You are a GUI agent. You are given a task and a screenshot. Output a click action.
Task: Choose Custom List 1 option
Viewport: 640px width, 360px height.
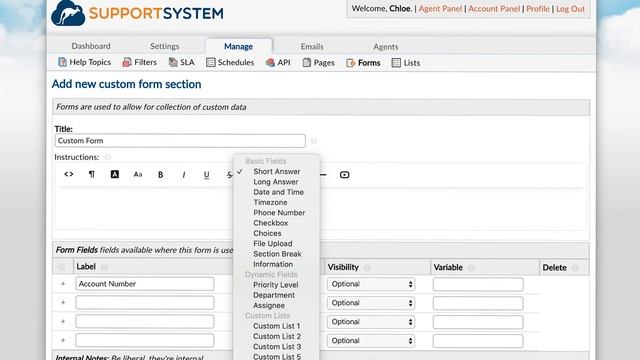coord(277,326)
